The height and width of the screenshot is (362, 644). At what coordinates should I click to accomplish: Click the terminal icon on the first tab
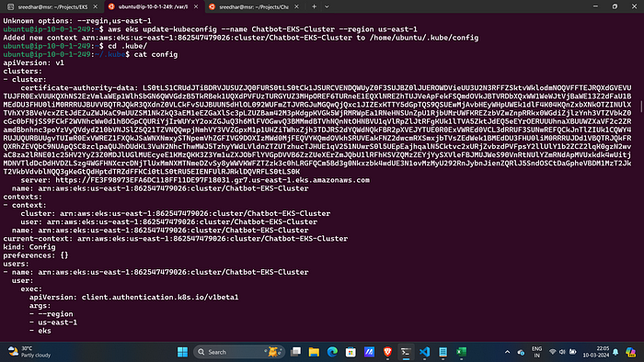tap(11, 6)
